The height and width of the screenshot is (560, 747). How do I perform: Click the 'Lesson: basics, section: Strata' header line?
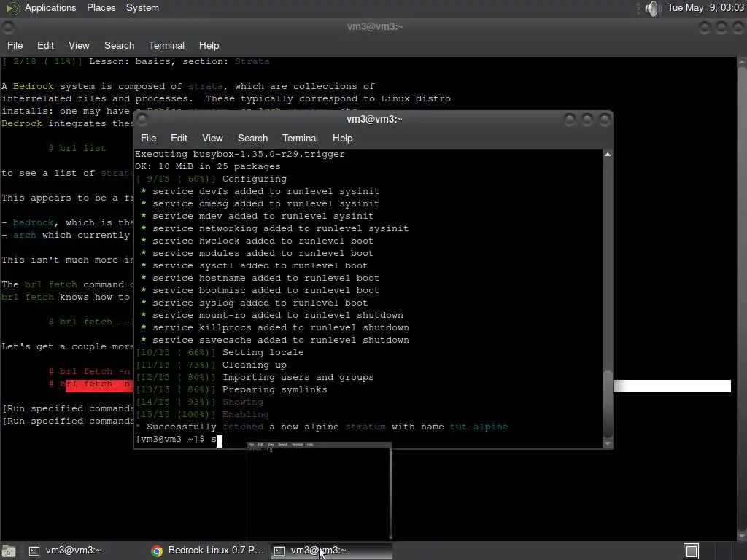coord(136,61)
